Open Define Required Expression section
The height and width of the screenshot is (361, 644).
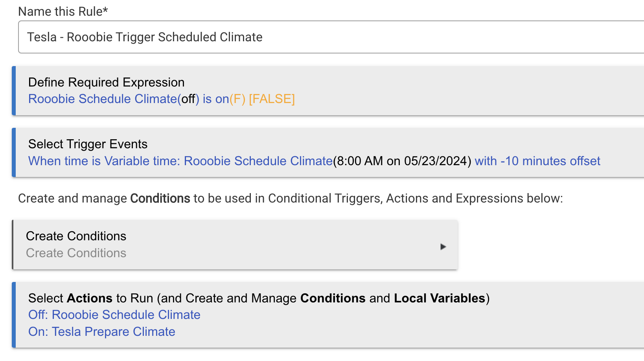tap(328, 90)
